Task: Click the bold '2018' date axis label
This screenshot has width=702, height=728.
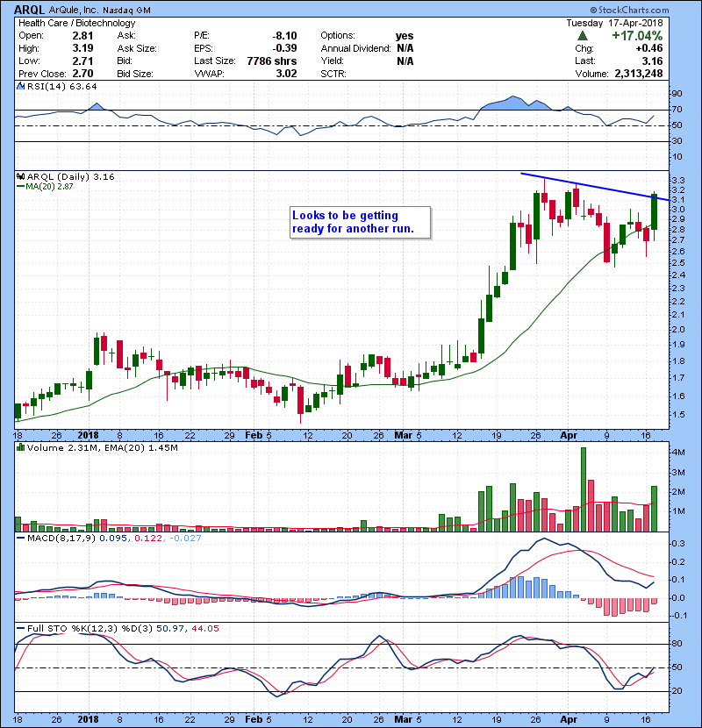Action: [88, 434]
